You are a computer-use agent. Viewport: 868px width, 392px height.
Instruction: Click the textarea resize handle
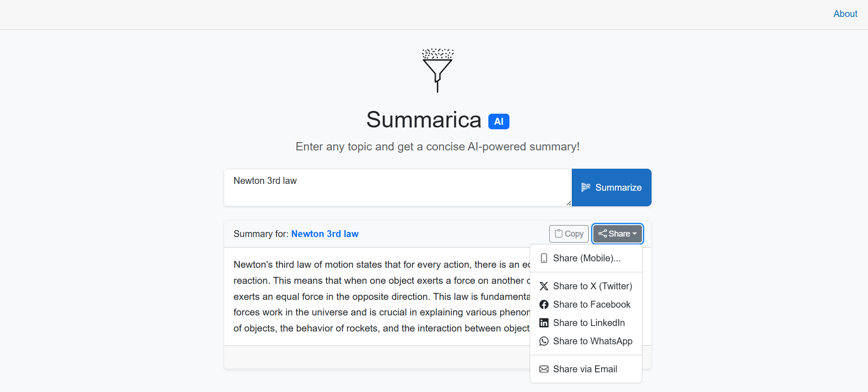pyautogui.click(x=569, y=203)
